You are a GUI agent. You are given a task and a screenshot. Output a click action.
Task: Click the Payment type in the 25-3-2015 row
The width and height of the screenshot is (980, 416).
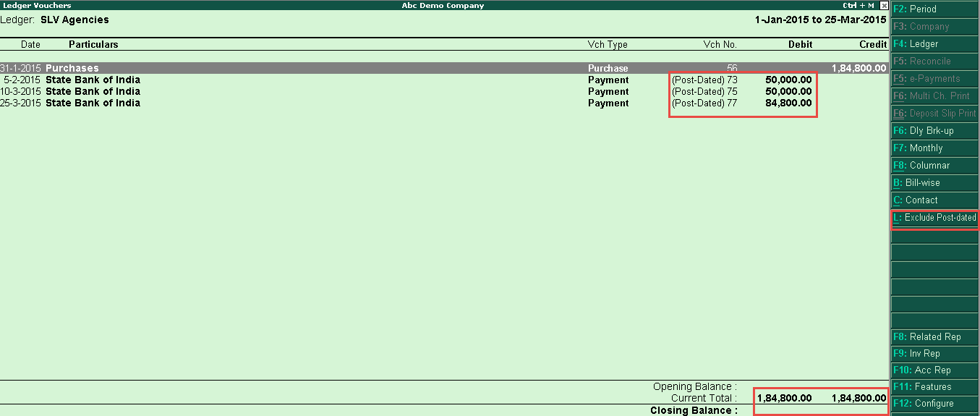pos(608,103)
